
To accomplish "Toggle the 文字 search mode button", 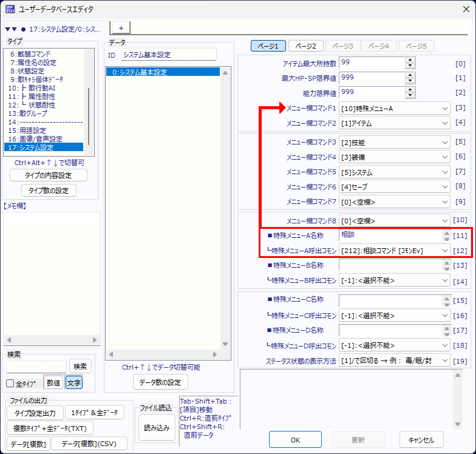I will click(x=74, y=382).
